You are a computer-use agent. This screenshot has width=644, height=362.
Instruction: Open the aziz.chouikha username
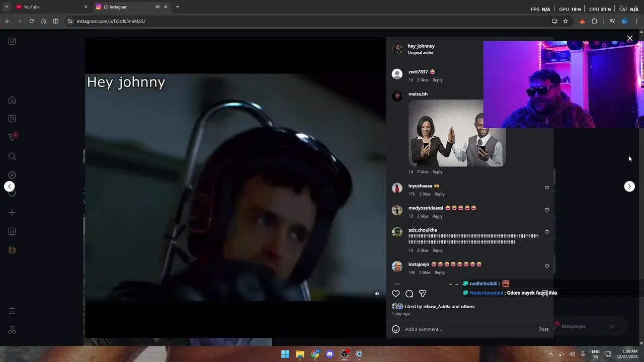tap(423, 230)
